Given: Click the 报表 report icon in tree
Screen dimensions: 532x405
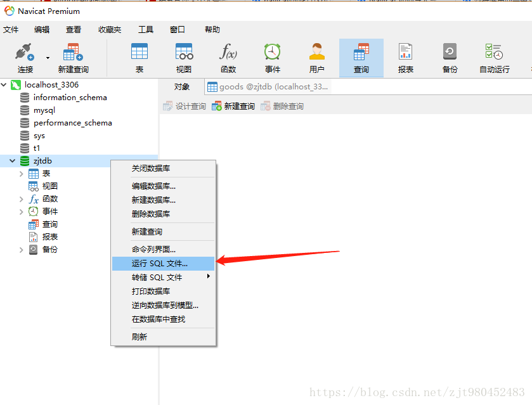Looking at the screenshot, I should point(33,237).
